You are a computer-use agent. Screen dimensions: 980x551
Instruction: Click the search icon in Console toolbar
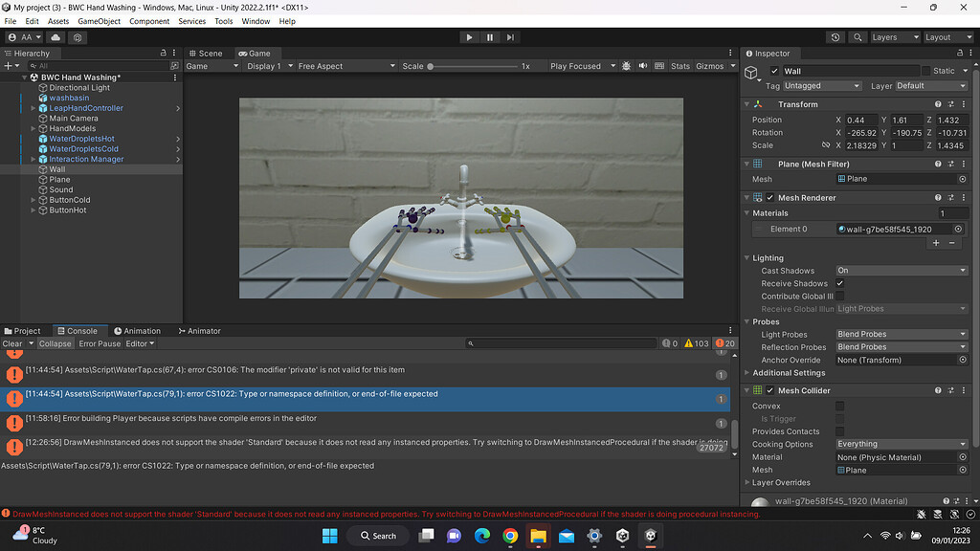[471, 342]
